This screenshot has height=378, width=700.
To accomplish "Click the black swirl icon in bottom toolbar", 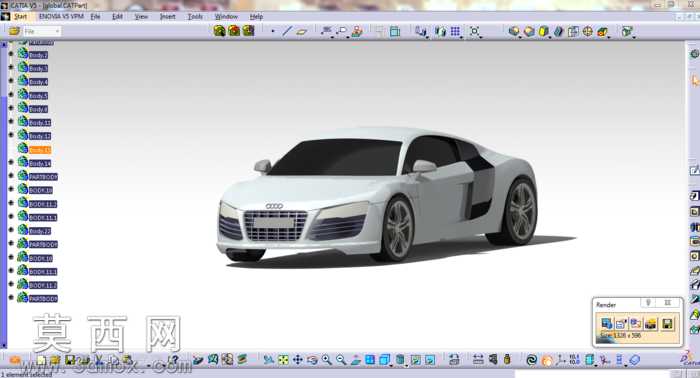I will point(531,360).
